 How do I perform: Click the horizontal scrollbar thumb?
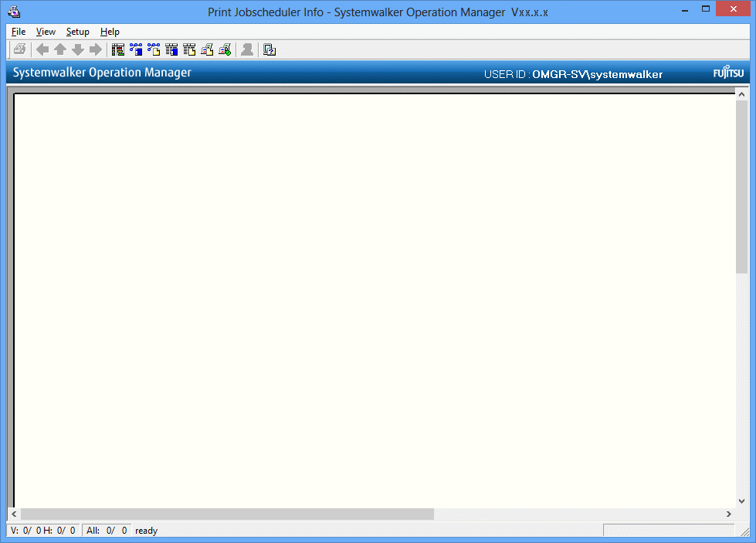tap(227, 514)
